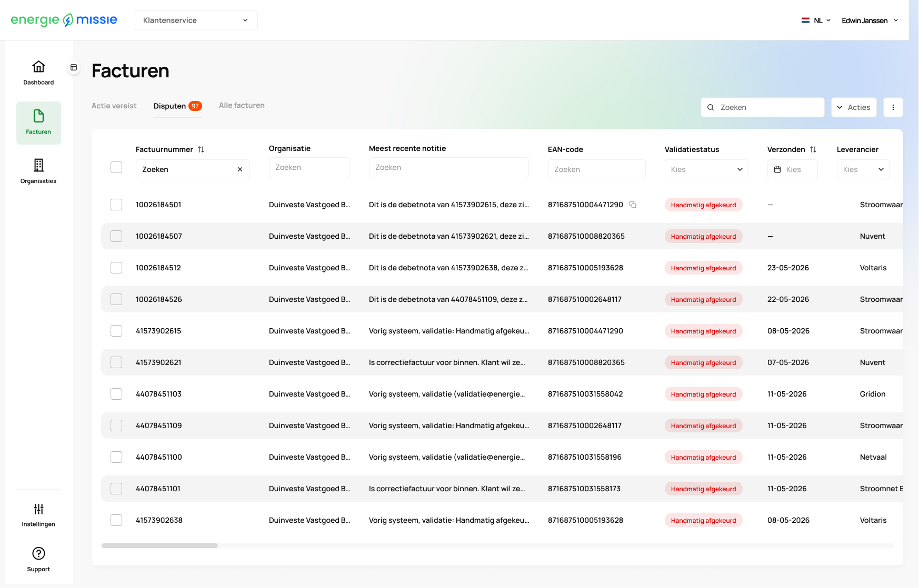Click the horizontal table scrollbar

click(x=159, y=545)
